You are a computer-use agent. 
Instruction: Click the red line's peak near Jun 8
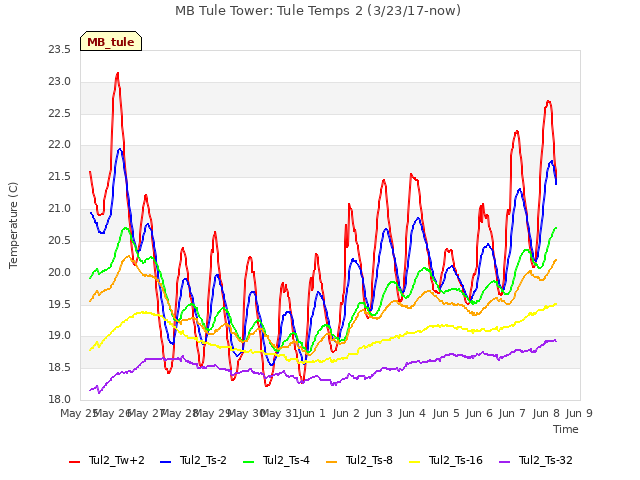pyautogui.click(x=548, y=101)
